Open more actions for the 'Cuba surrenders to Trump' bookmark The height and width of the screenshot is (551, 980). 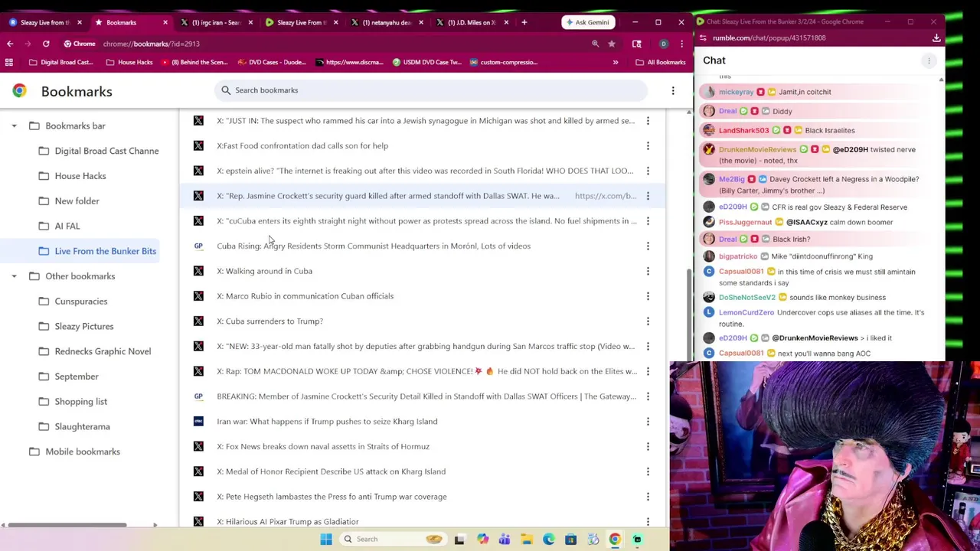tap(648, 321)
